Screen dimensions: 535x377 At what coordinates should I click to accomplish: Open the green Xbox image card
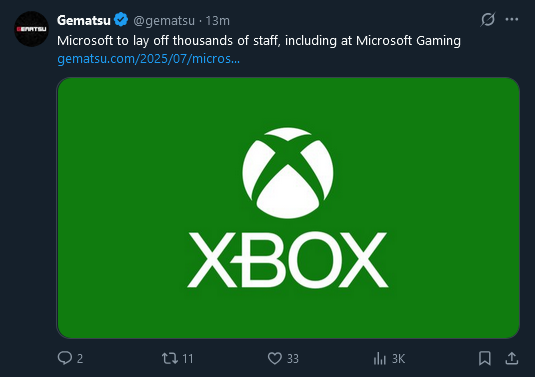point(288,208)
